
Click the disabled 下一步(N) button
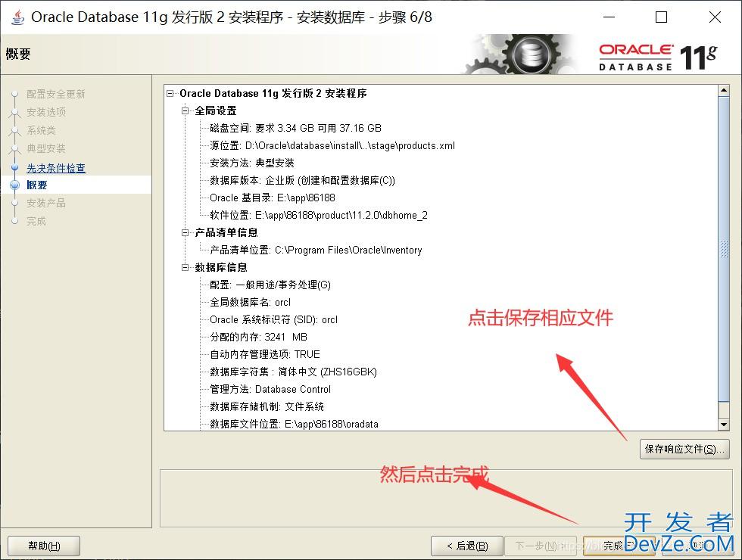(x=541, y=546)
